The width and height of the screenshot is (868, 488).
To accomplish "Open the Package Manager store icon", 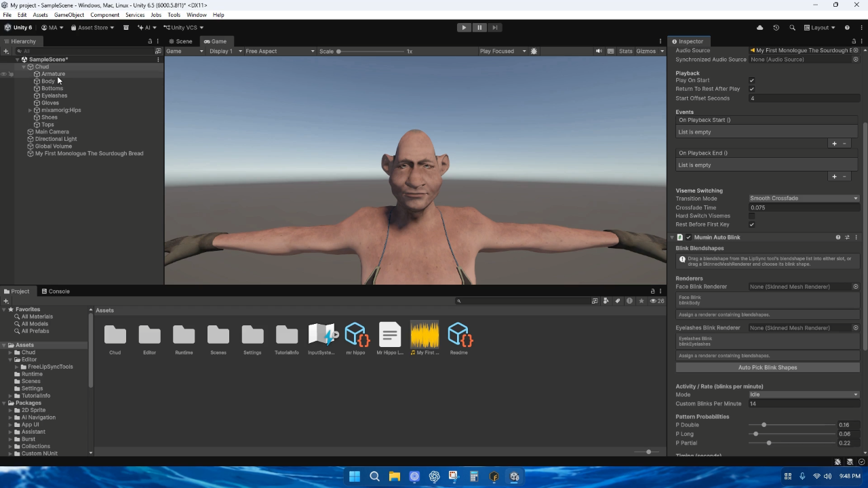I will click(x=125, y=28).
